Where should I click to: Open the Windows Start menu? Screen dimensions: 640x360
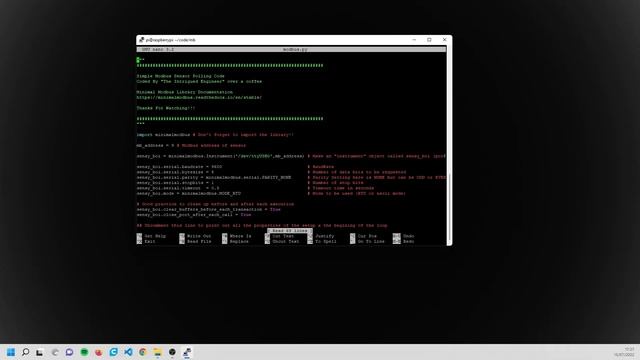(x=11, y=352)
